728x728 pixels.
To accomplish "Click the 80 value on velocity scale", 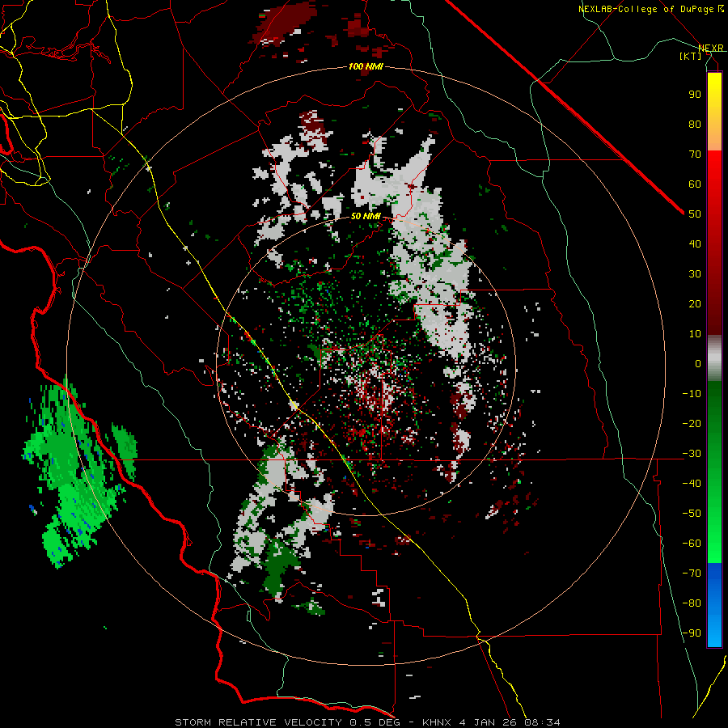I will [x=695, y=124].
